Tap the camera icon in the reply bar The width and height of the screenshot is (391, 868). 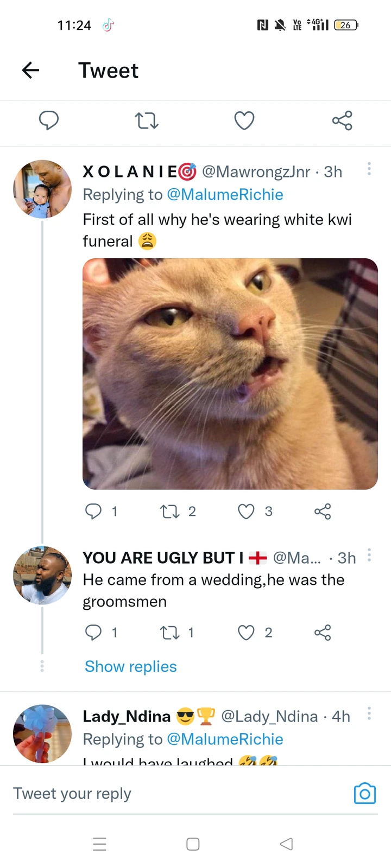(364, 794)
